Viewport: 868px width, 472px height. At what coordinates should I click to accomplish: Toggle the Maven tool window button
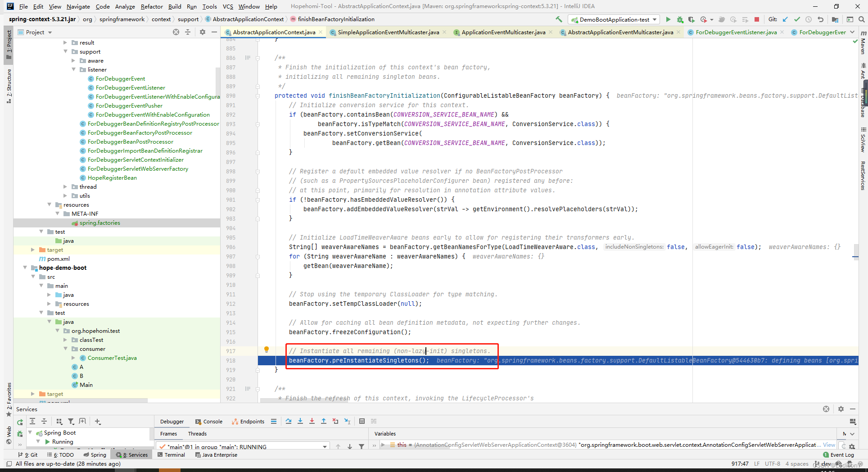click(x=863, y=42)
